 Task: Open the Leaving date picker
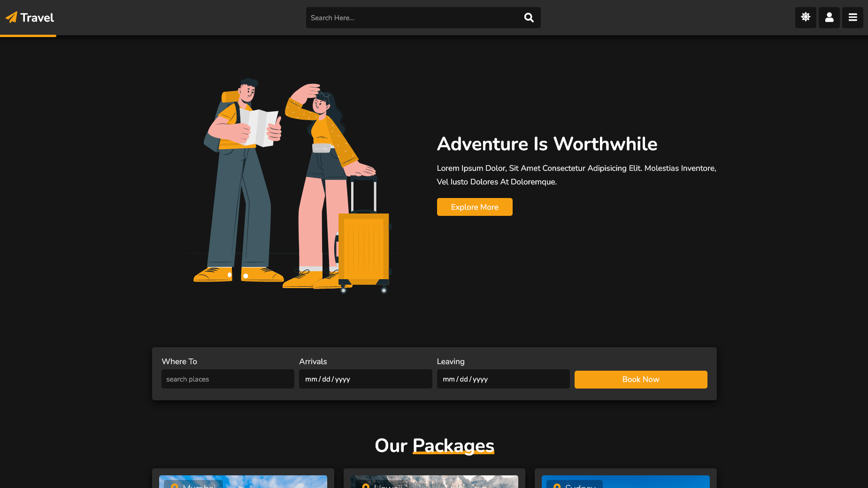pyautogui.click(x=503, y=379)
